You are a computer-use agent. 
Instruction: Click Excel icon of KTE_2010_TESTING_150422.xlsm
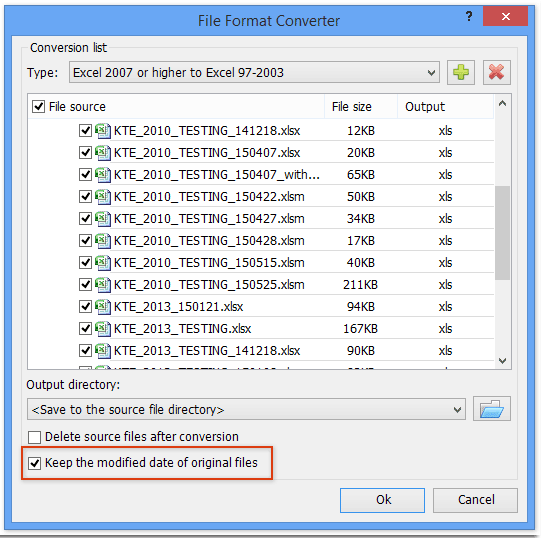[103, 197]
